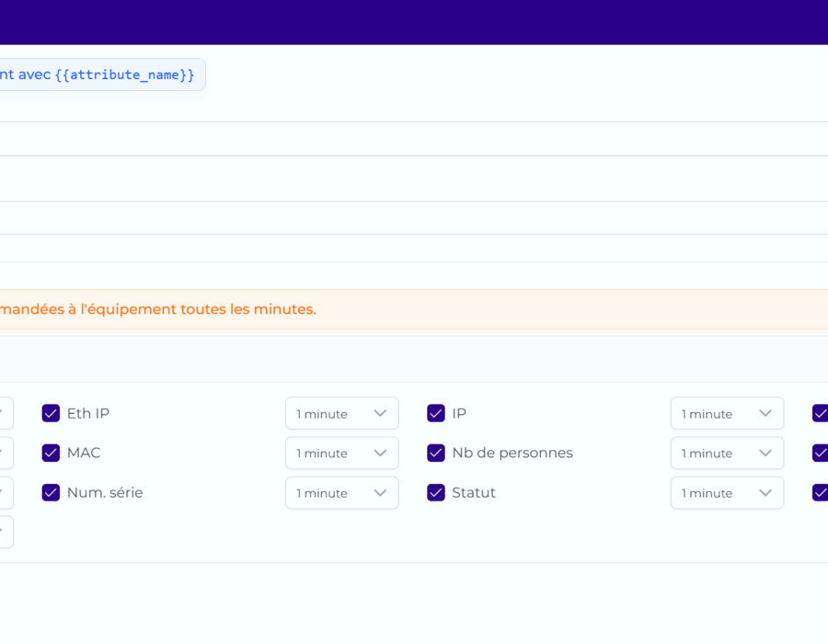Select the 'Nb de personnes' label
This screenshot has width=828, height=644.
512,453
